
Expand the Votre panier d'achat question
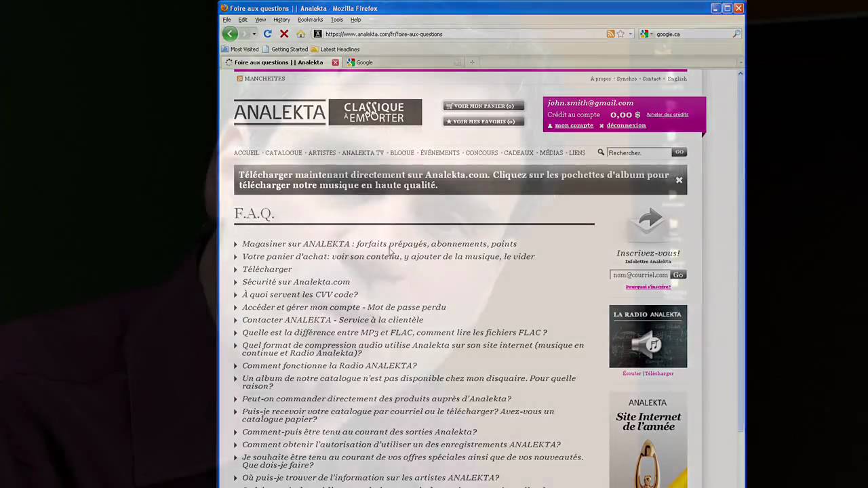[x=389, y=257]
